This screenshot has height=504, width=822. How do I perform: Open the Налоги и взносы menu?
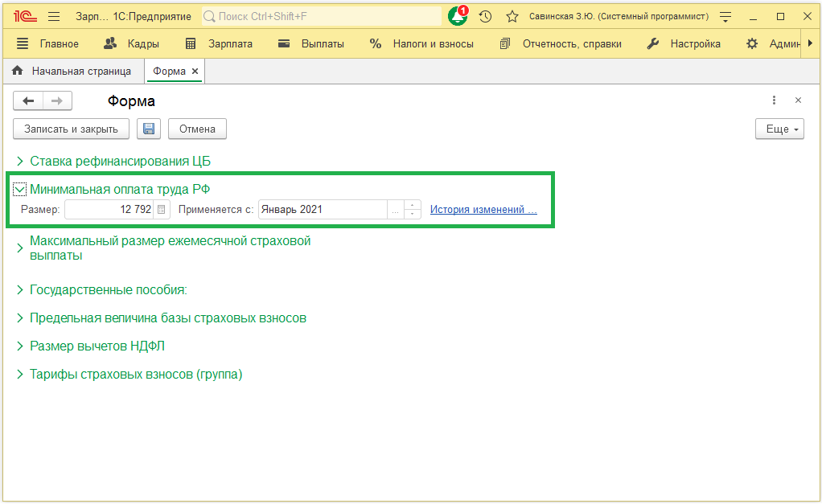click(x=421, y=43)
